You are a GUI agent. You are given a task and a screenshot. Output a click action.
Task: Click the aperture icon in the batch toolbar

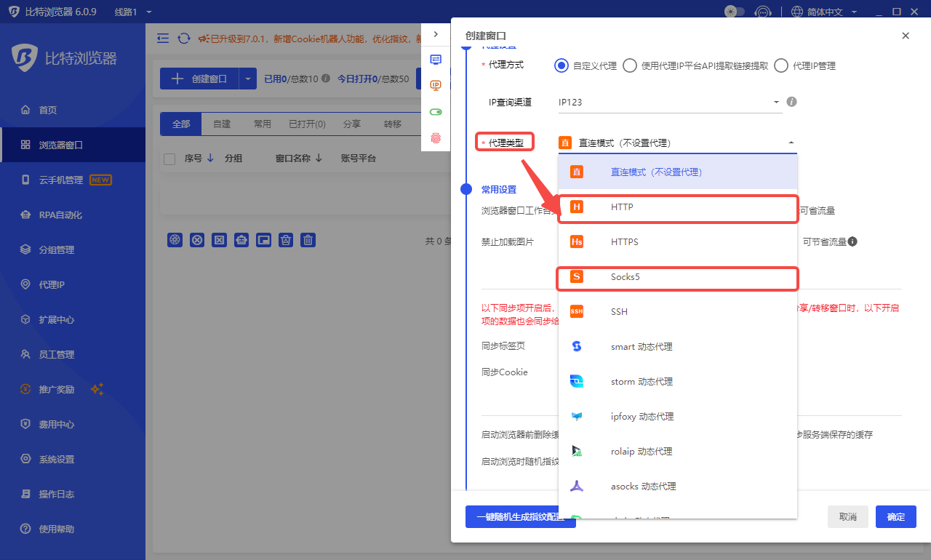175,240
